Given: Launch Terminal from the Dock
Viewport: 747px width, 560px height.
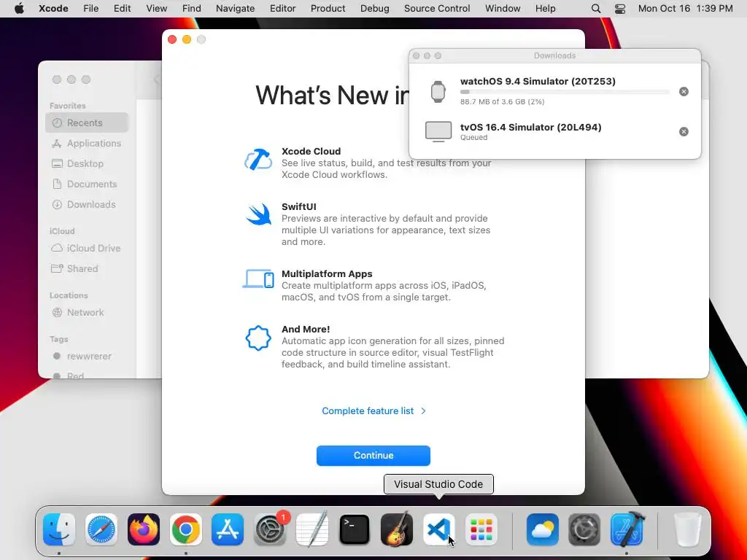Looking at the screenshot, I should 355,529.
